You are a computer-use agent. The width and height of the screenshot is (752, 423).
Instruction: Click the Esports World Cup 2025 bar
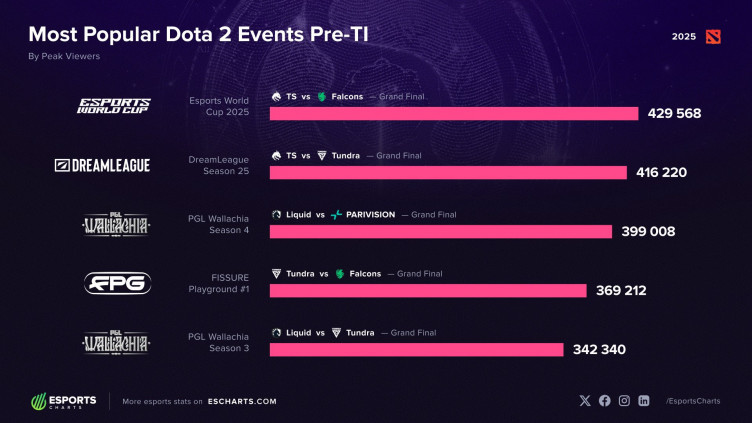pos(454,113)
